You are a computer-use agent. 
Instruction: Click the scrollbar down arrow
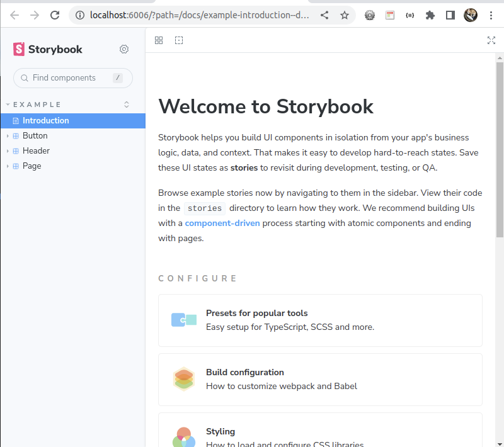point(500,444)
